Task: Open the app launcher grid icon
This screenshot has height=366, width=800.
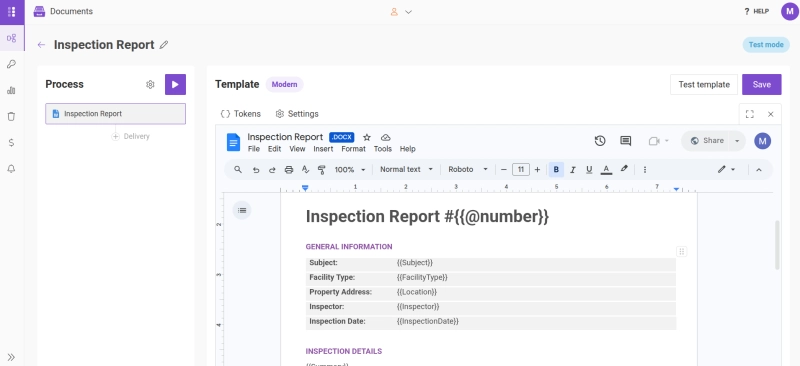Action: point(12,12)
